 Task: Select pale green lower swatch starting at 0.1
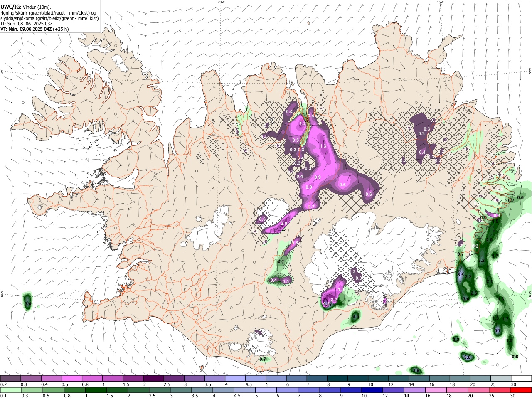click(10, 390)
